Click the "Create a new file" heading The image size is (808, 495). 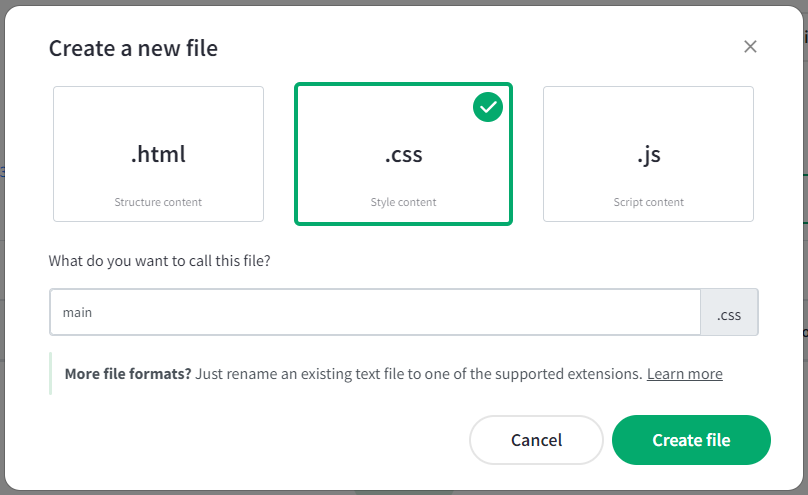click(133, 48)
